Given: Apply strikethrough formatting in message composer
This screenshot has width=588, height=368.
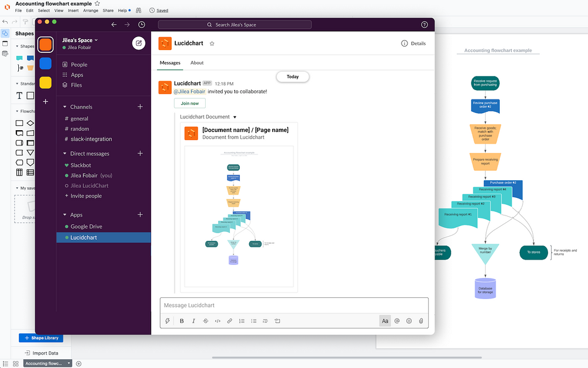Looking at the screenshot, I should tap(205, 321).
